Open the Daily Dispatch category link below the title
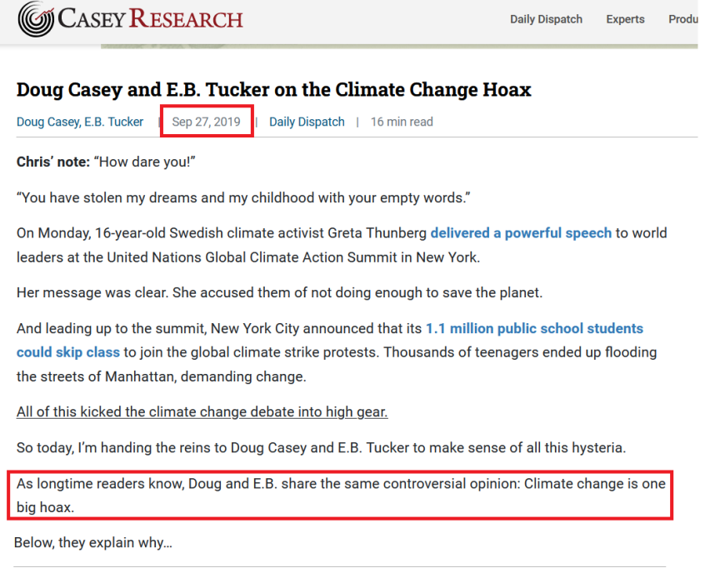725x588 pixels. click(x=307, y=122)
